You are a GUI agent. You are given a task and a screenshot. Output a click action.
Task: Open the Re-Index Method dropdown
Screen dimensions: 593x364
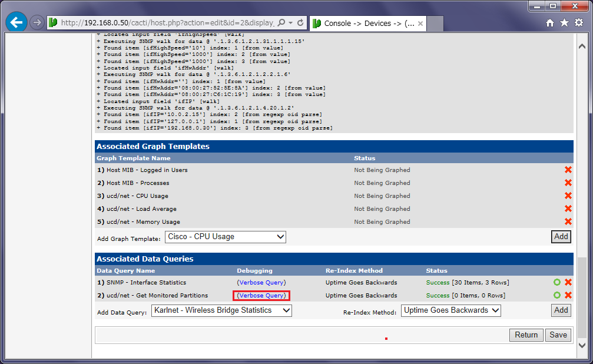point(451,310)
